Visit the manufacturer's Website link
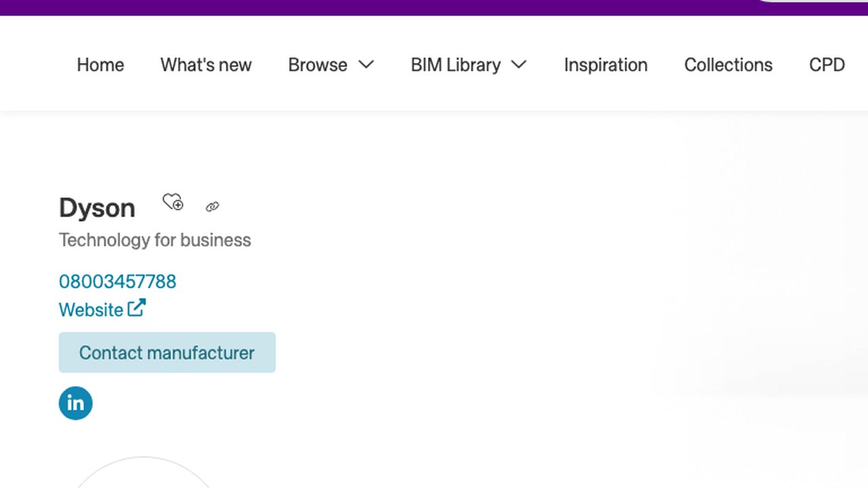This screenshot has height=488, width=868. (91, 310)
